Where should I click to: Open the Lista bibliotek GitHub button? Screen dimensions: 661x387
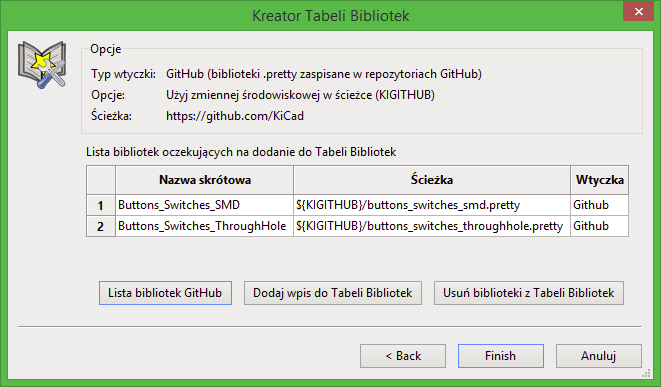165,293
